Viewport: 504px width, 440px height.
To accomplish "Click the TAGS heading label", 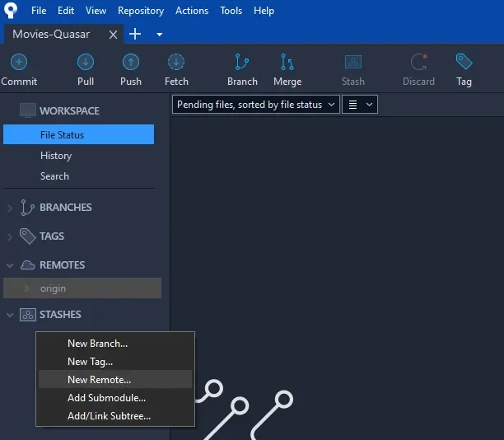I will [x=52, y=236].
